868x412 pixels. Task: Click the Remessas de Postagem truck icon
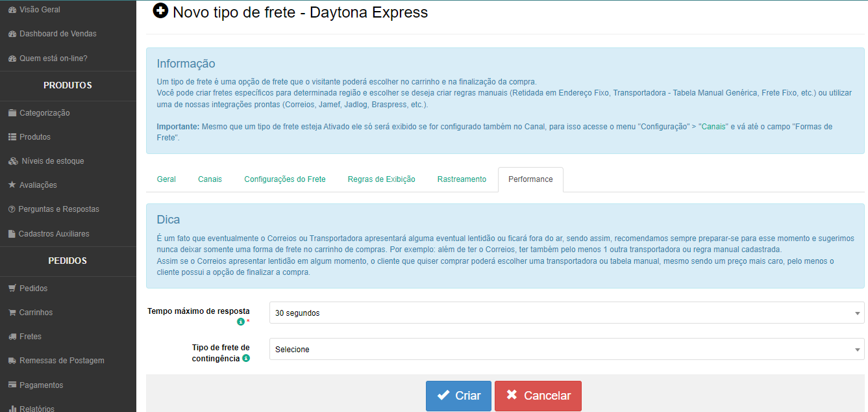coord(12,361)
